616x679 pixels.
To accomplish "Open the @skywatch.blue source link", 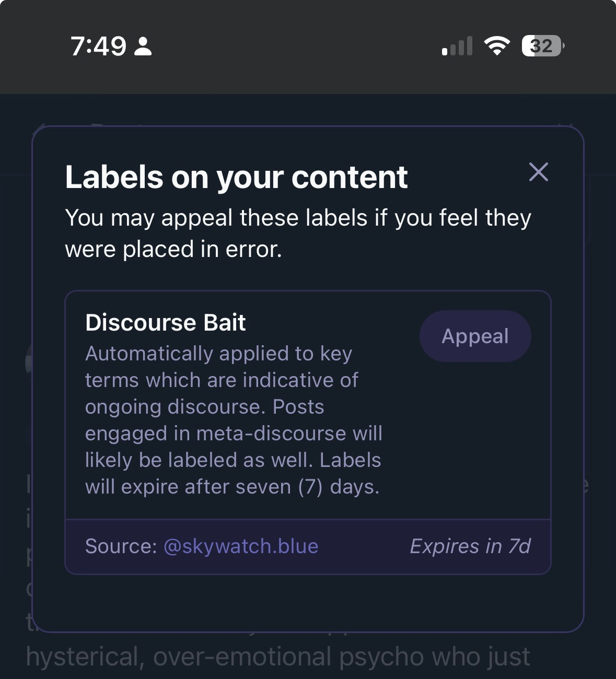I will (x=241, y=546).
